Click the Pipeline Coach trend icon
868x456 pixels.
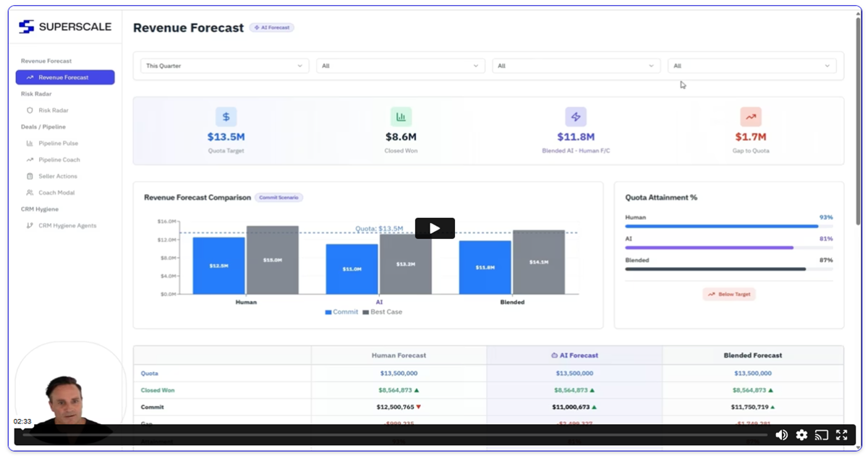(x=30, y=160)
